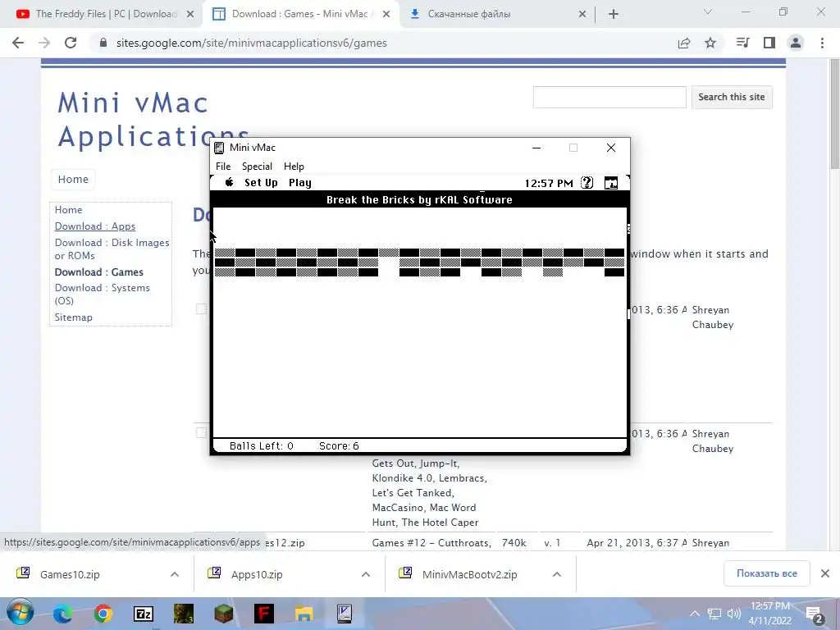Open Download : Systems (OS) sidebar link
840x630 pixels.
click(x=103, y=294)
